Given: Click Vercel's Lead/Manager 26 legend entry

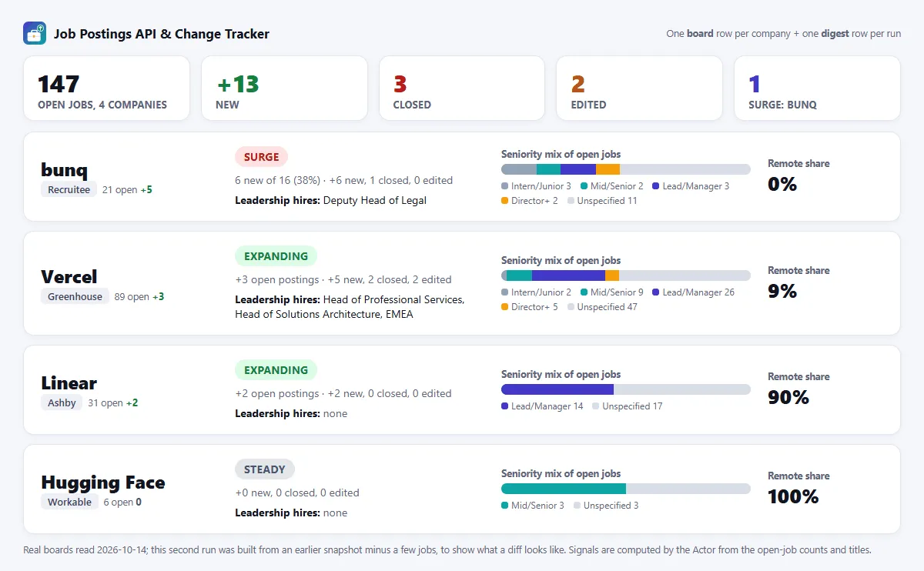Looking at the screenshot, I should [694, 292].
